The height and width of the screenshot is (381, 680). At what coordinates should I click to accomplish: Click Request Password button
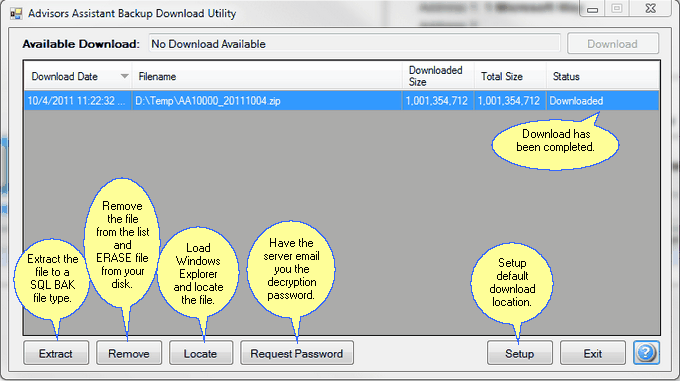(297, 353)
